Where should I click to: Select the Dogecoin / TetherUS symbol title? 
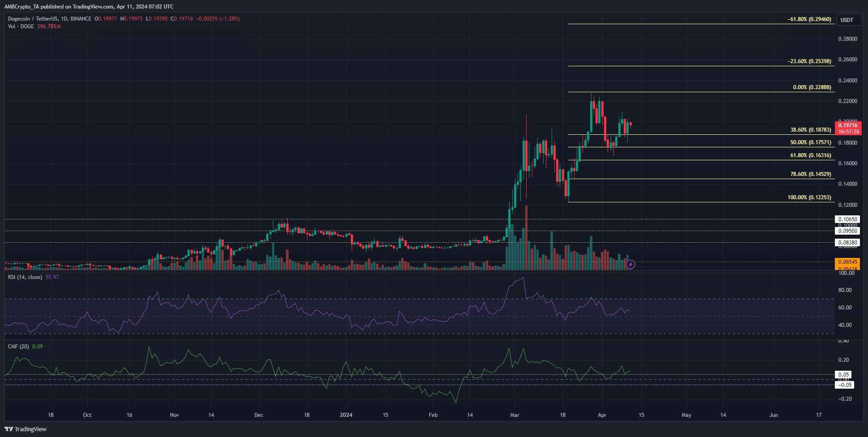(50, 19)
